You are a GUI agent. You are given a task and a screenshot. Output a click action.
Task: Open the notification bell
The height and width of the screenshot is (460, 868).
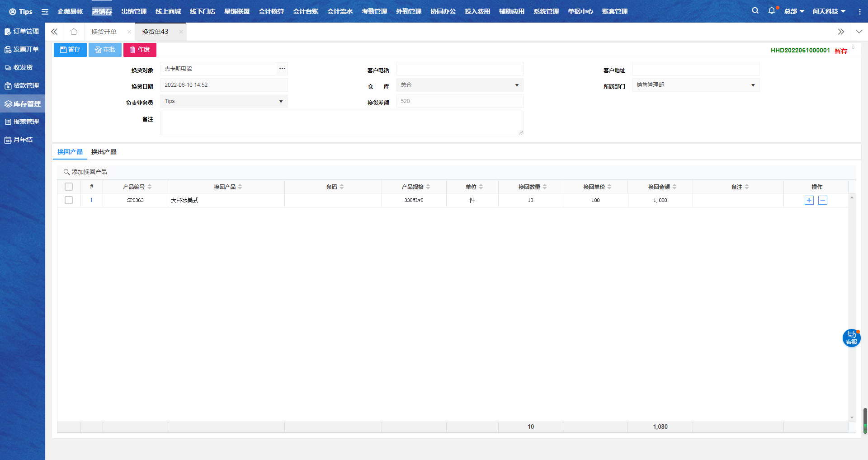pyautogui.click(x=772, y=11)
